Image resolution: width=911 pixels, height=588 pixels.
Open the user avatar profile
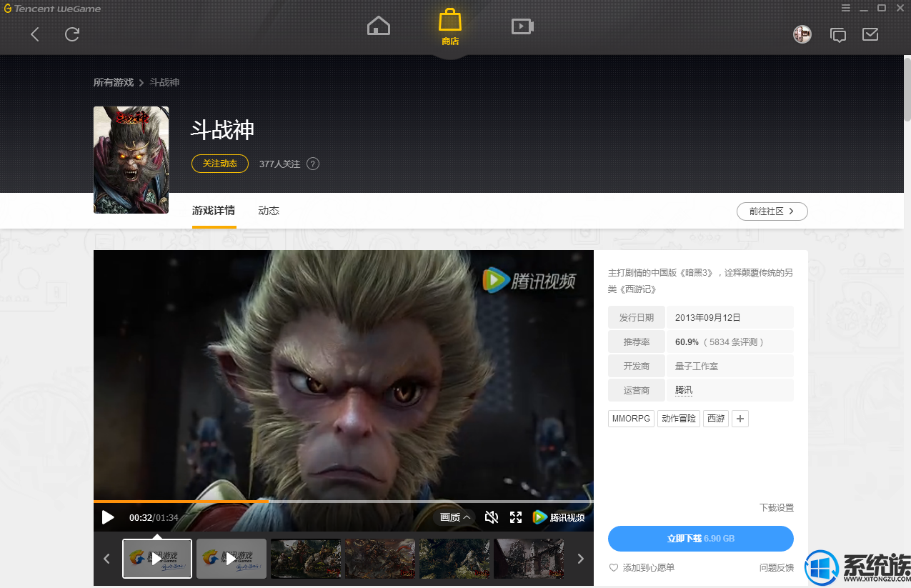click(802, 34)
